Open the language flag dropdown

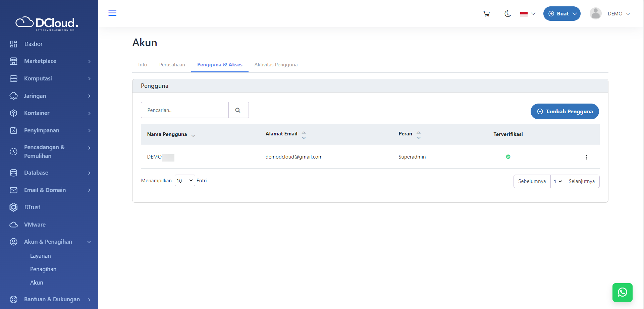click(528, 14)
